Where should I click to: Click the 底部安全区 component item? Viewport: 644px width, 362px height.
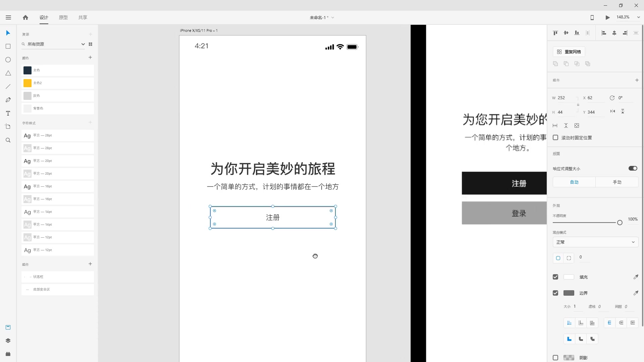point(58,290)
